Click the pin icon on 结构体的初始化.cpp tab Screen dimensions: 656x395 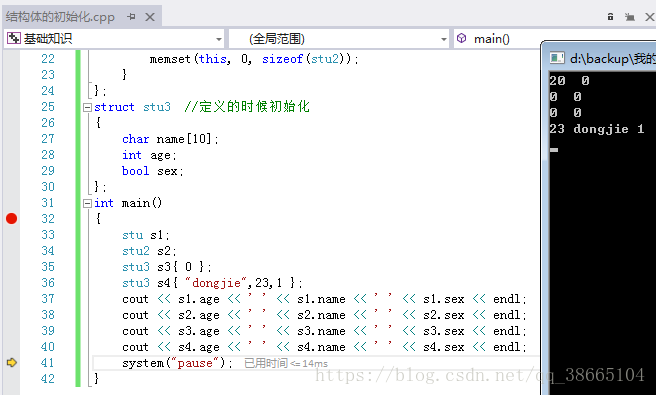[x=131, y=17]
